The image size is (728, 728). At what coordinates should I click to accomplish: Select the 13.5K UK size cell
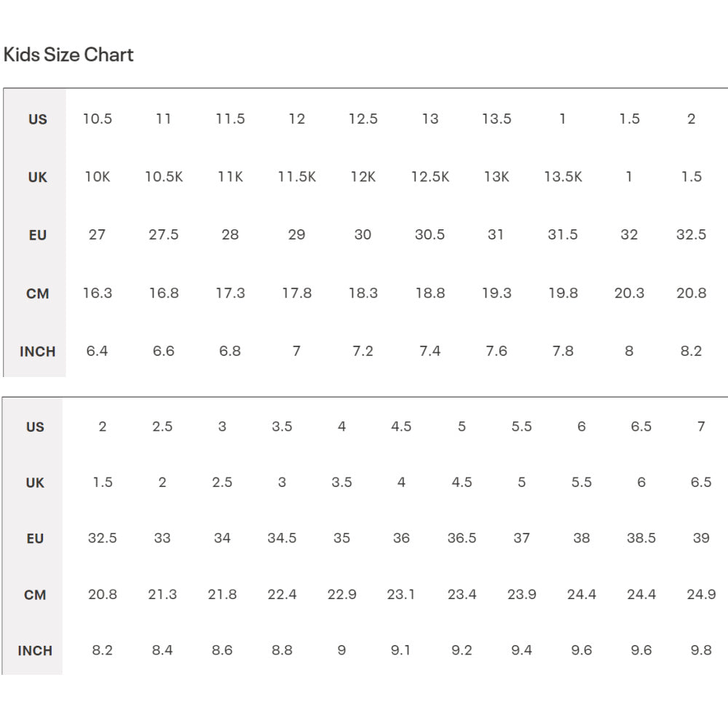(563, 176)
